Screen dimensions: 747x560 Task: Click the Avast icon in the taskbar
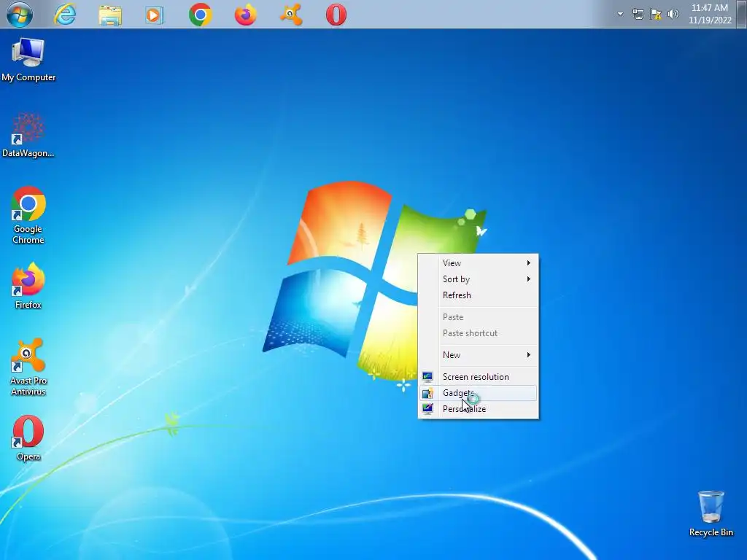(291, 15)
